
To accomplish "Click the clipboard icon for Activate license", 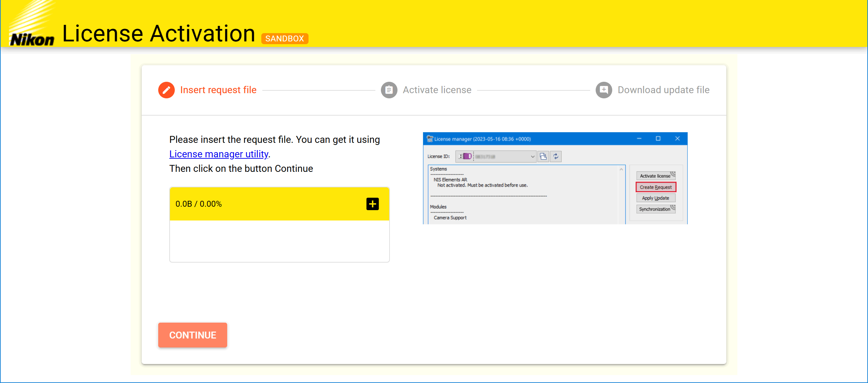I will (389, 90).
